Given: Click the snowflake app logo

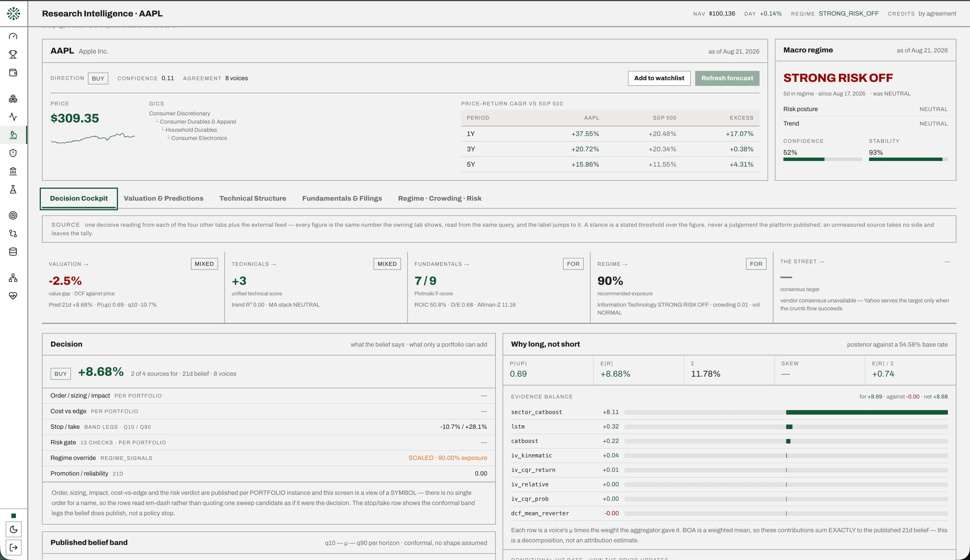Looking at the screenshot, I should pyautogui.click(x=14, y=14).
